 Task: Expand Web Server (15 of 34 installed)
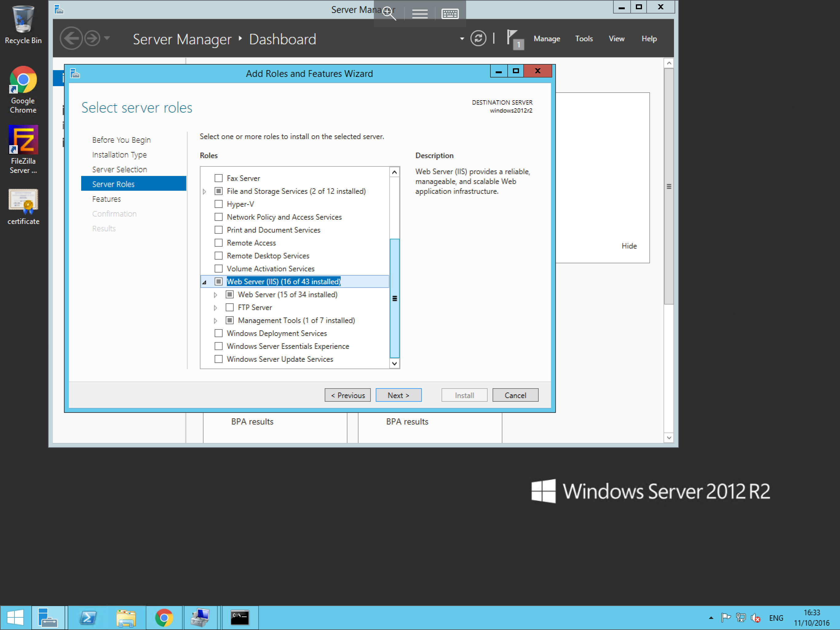(215, 294)
